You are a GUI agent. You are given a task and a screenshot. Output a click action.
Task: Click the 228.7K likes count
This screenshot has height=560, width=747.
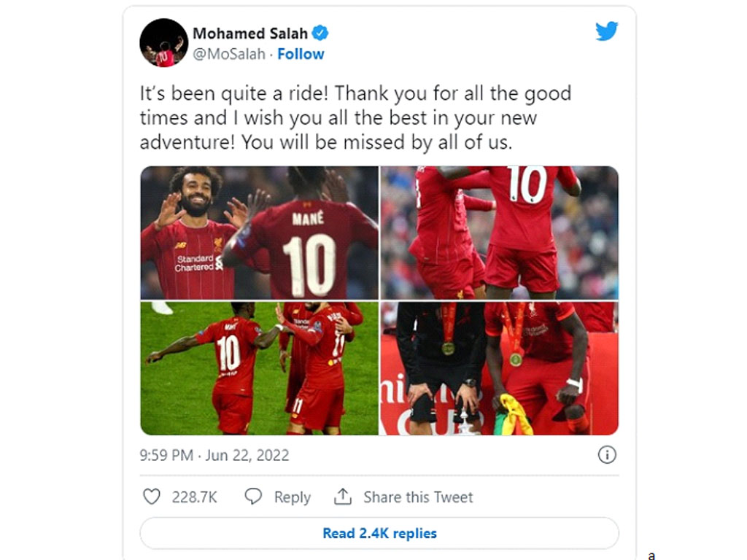tap(194, 497)
